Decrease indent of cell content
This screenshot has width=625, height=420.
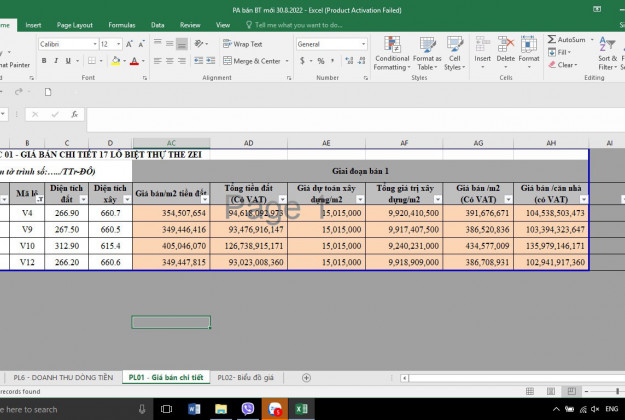(x=198, y=61)
